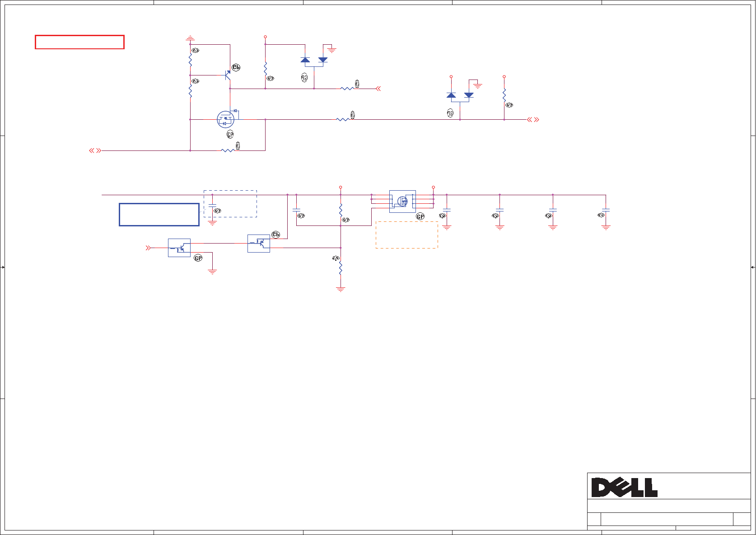The width and height of the screenshot is (756, 535).
Task: Click the ground symbol under the left digital transistor
Action: (212, 272)
